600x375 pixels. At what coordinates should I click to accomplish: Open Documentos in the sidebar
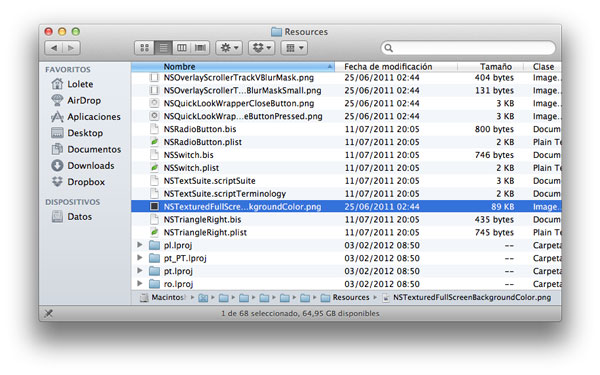(86, 149)
